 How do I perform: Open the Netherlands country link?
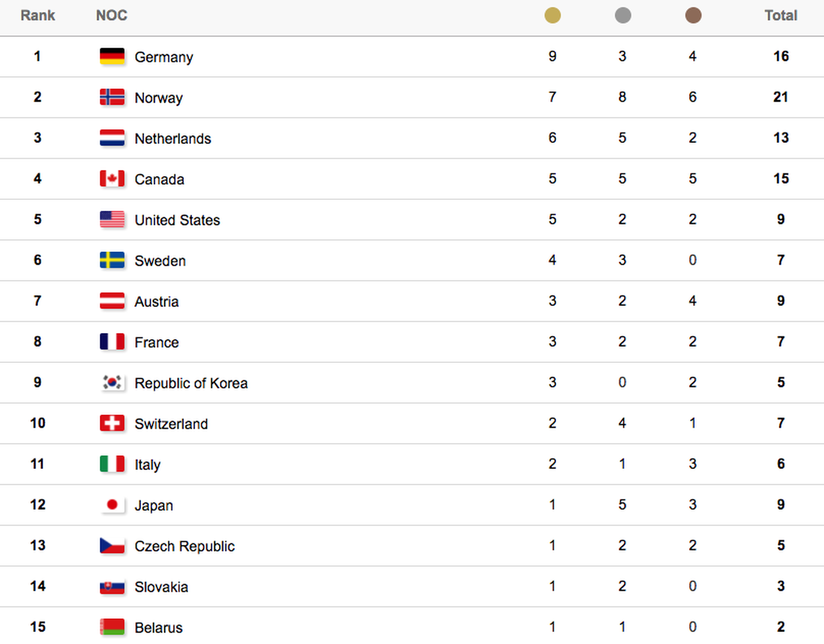pyautogui.click(x=173, y=139)
